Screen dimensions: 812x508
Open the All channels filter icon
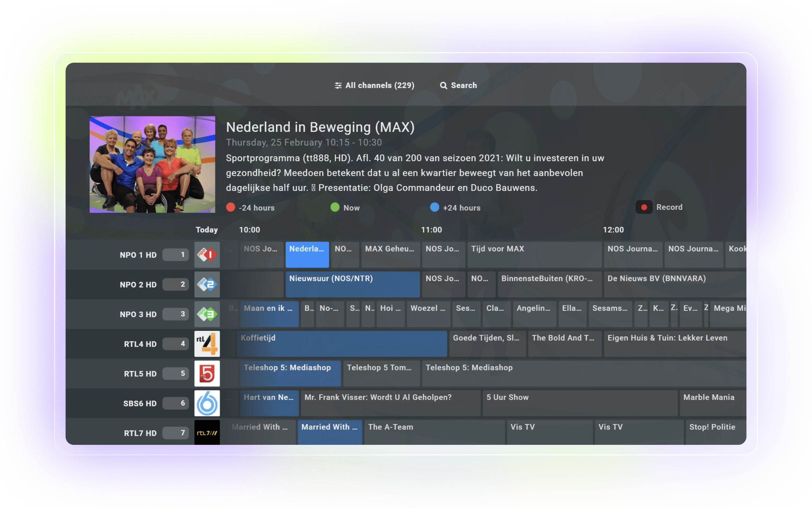338,85
